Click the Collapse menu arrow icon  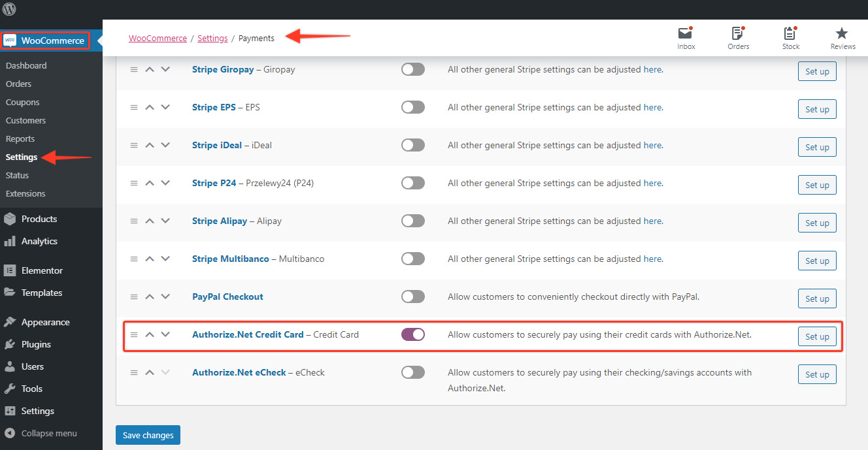pyautogui.click(x=9, y=433)
